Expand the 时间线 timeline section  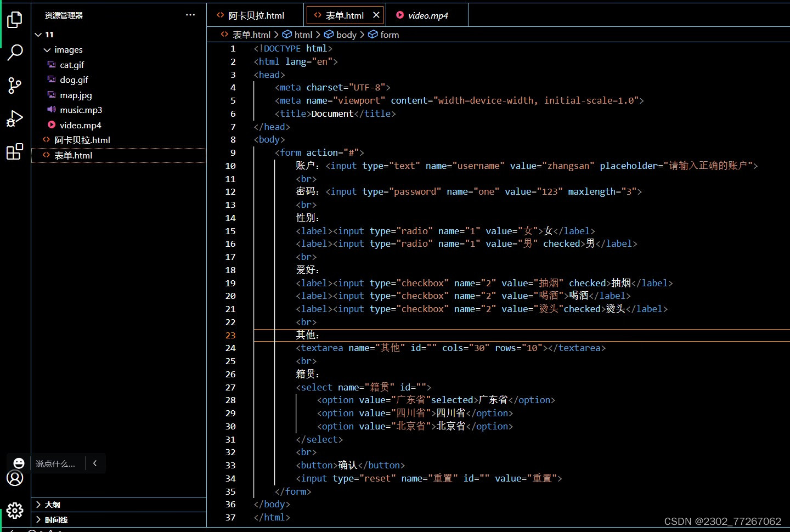pos(38,520)
